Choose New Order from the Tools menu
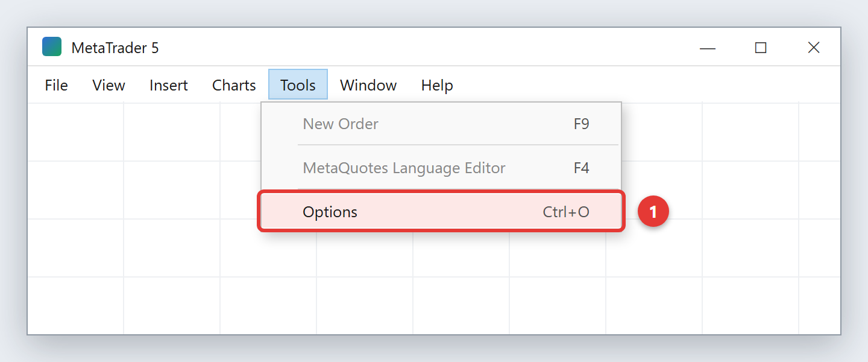 (x=441, y=124)
